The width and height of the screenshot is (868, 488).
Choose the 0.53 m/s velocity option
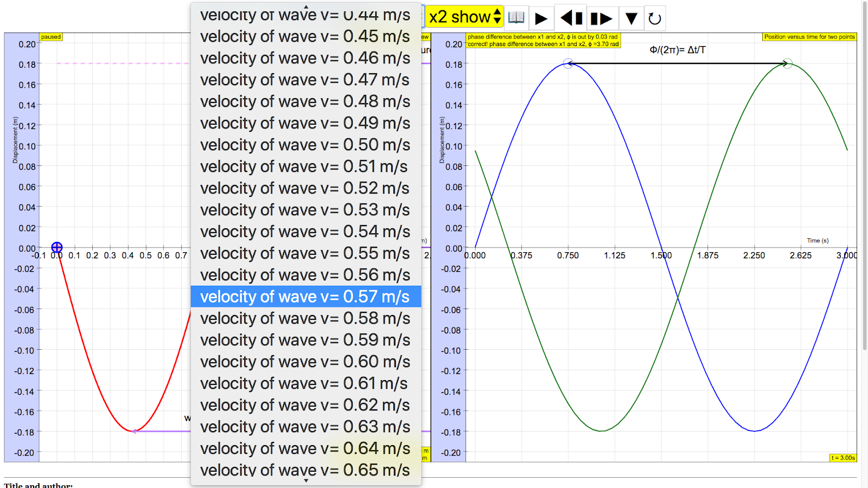306,210
